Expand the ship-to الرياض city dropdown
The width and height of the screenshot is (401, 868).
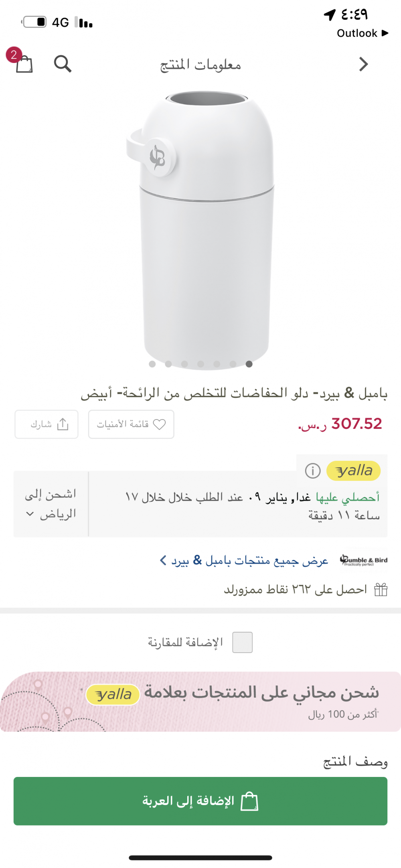click(x=51, y=504)
